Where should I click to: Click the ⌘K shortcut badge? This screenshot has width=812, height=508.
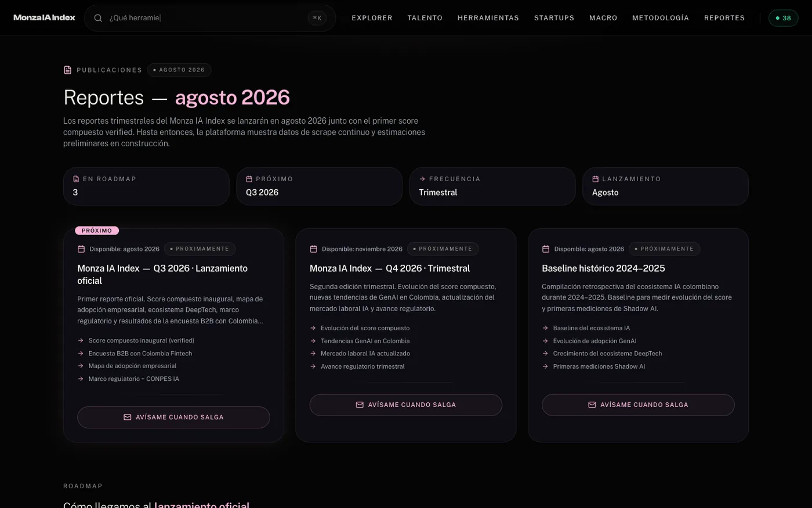coord(317,18)
